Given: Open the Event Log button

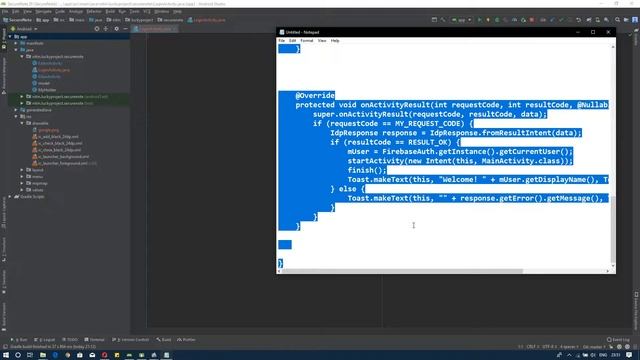Looking at the screenshot, I should (x=618, y=340).
